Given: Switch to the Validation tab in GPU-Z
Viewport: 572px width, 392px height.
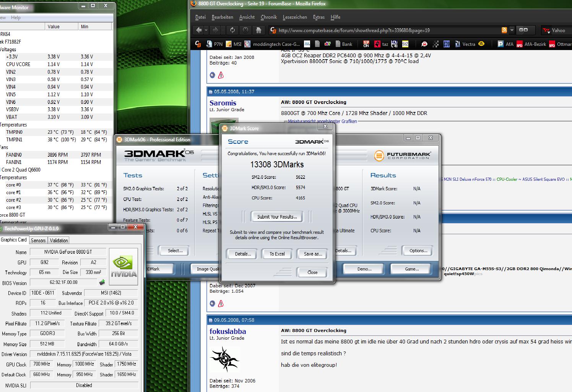Looking at the screenshot, I should (59, 240).
